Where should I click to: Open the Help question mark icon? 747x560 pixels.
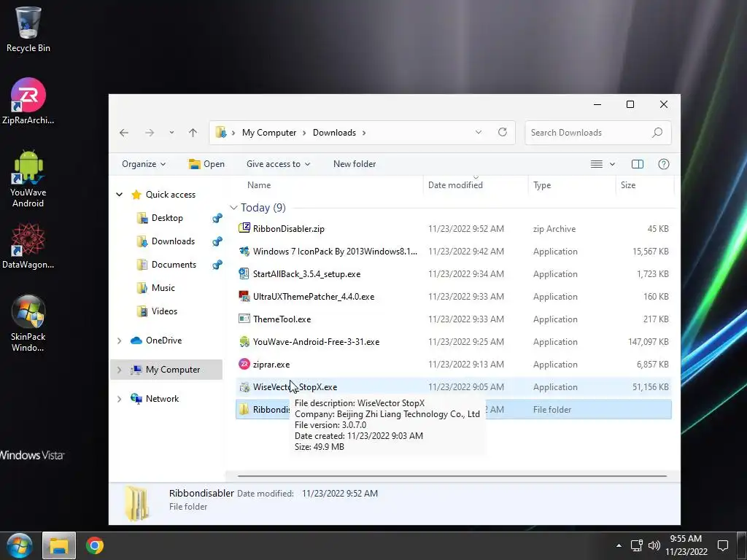point(664,164)
